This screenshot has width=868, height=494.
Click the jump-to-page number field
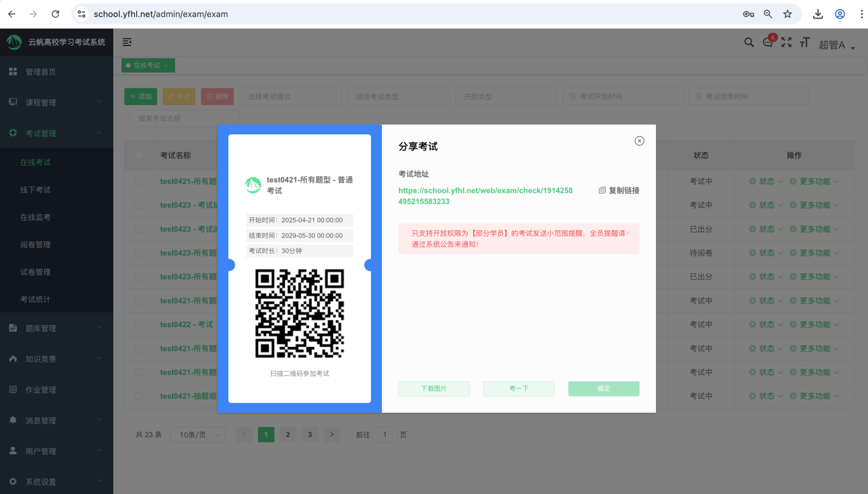coord(385,435)
